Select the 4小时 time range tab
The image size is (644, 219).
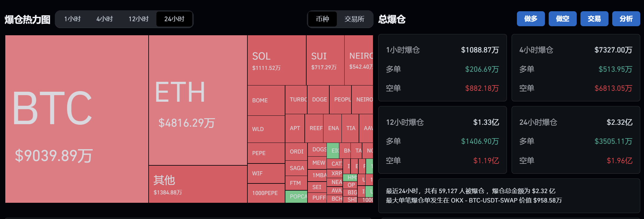[104, 19]
